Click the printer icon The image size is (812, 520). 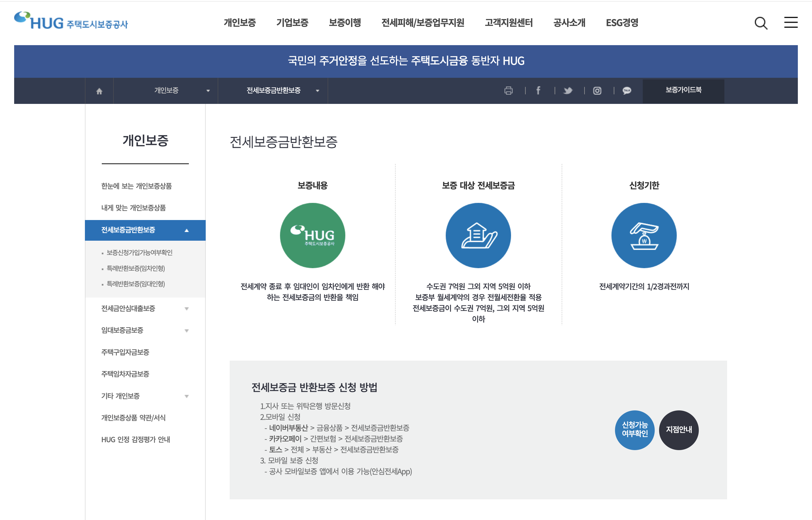point(508,91)
